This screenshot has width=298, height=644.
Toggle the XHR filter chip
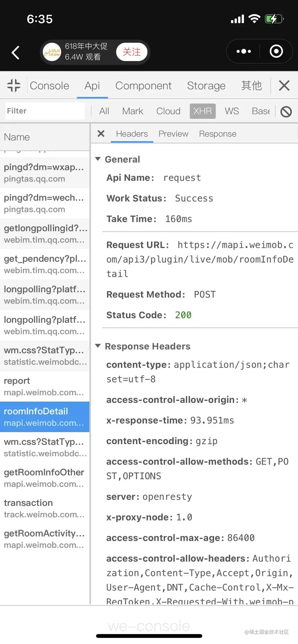click(203, 111)
